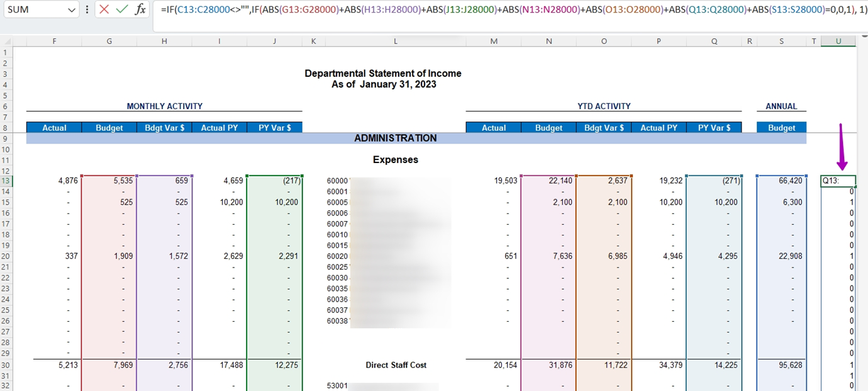Click account code 60000
This screenshot has height=391, width=868.
[x=337, y=181]
